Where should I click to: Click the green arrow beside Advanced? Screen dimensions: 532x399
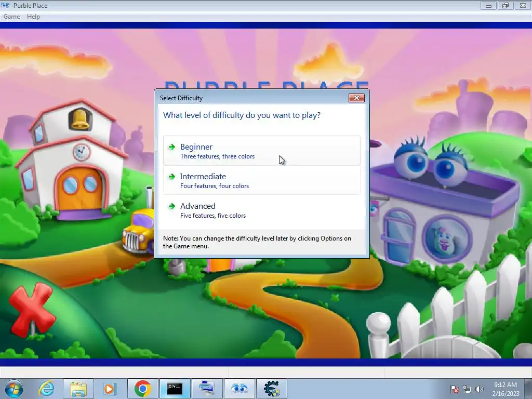pos(171,206)
